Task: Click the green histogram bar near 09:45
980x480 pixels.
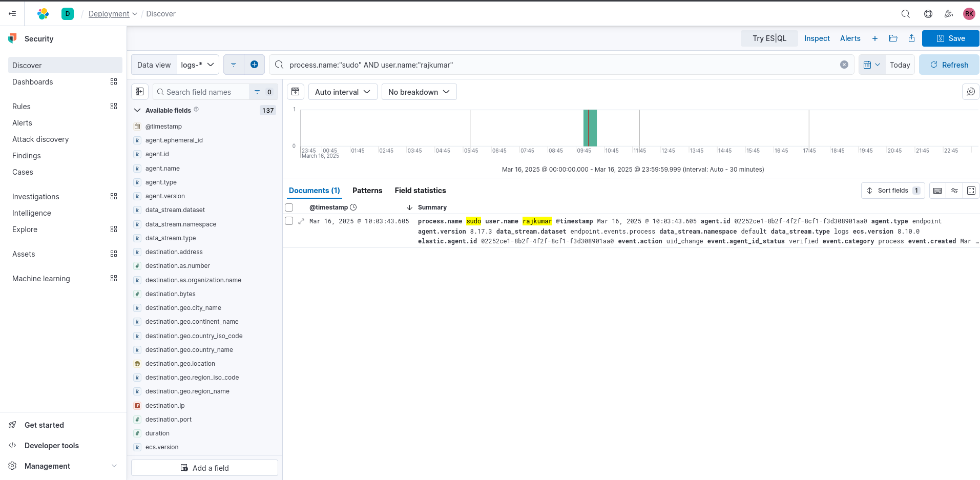Action: click(590, 128)
